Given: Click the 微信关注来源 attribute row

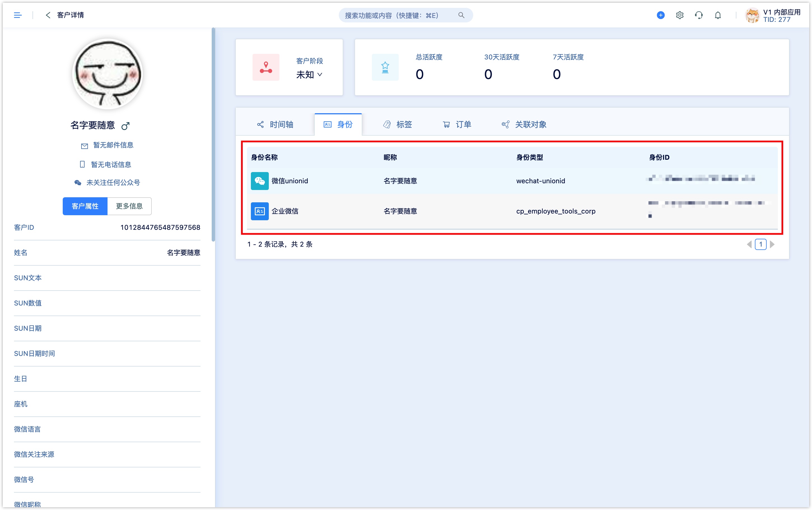Looking at the screenshot, I should pos(107,454).
